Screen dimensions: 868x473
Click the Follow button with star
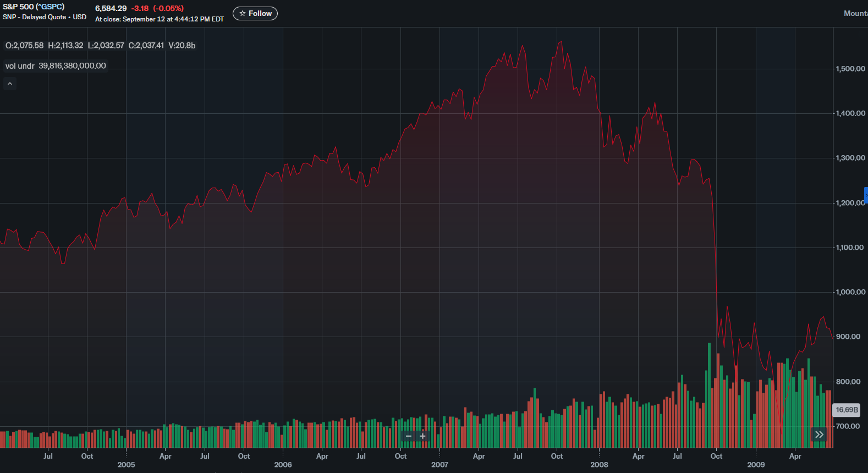pos(255,13)
